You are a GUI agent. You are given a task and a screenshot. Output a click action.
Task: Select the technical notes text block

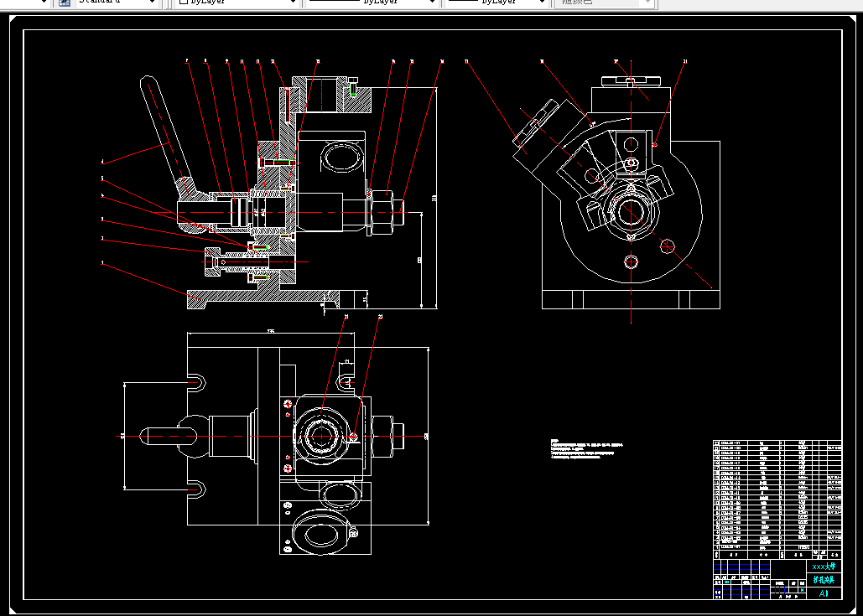[587, 449]
